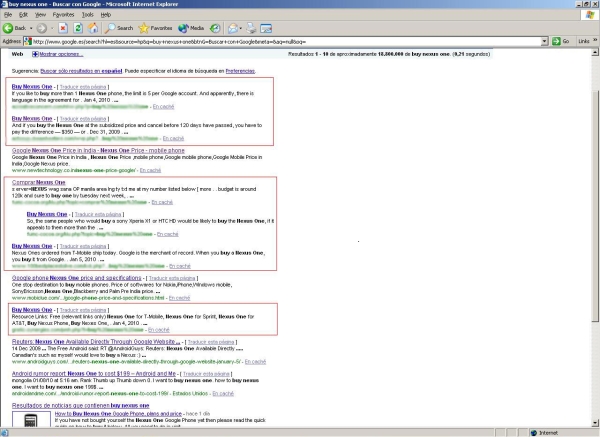The width and height of the screenshot is (600, 437).
Task: Go to Home page icon
Action: [93, 28]
